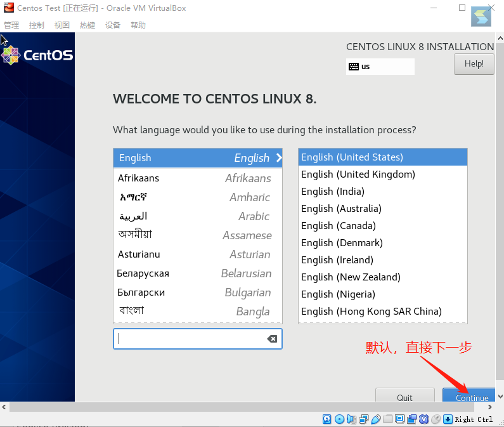
Task: Click the Quit button
Action: (404, 395)
